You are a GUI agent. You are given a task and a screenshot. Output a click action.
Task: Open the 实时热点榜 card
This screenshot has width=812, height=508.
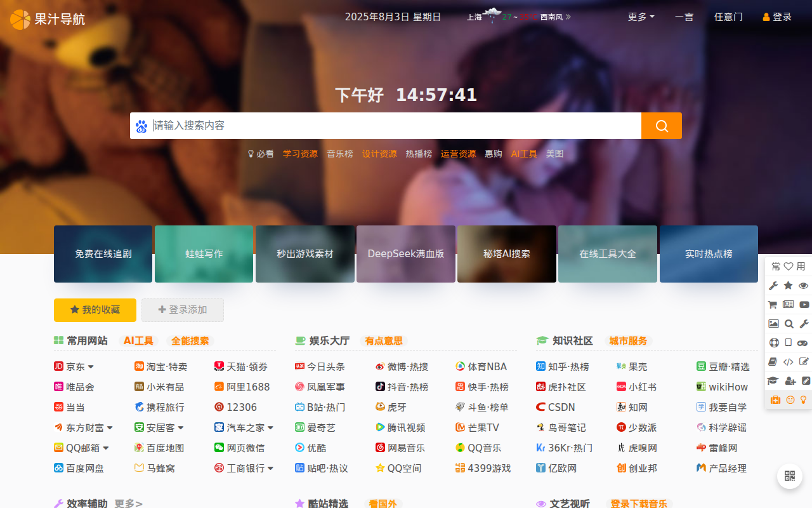[709, 254]
